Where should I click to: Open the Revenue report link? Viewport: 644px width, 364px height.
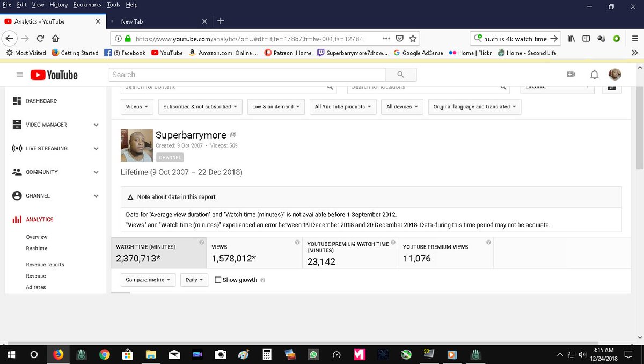coord(36,276)
